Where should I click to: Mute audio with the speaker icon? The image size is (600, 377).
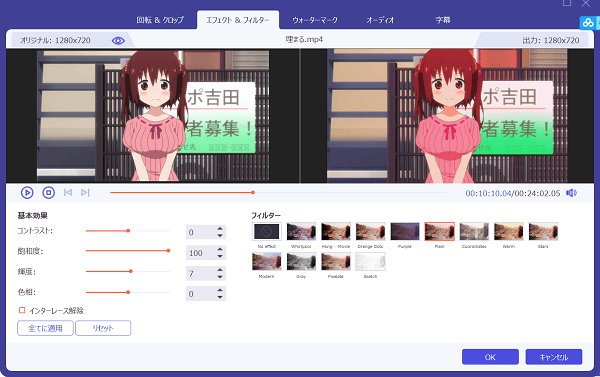tap(571, 193)
